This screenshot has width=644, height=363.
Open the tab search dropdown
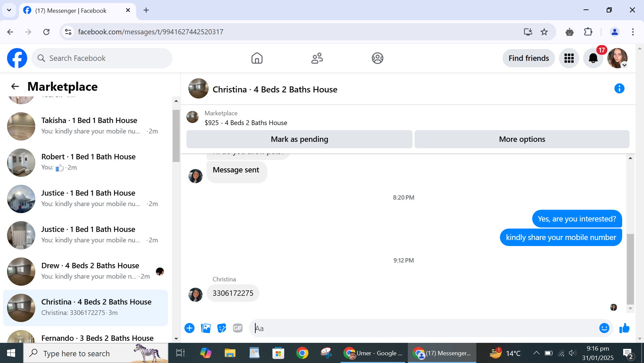coord(9,10)
